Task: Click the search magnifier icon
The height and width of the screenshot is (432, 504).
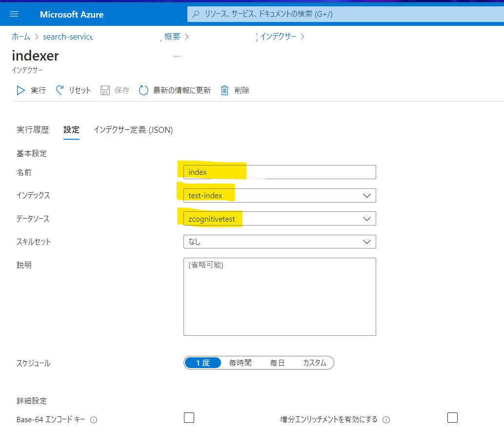Action: (x=196, y=14)
